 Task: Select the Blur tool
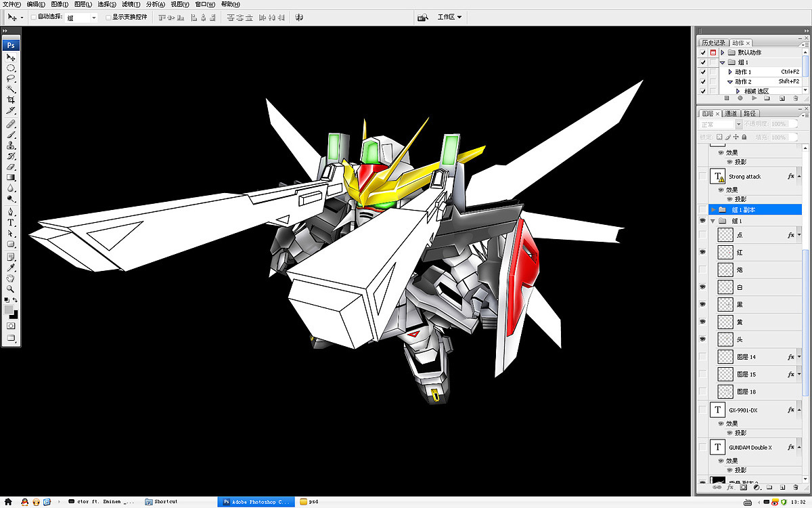click(x=11, y=188)
